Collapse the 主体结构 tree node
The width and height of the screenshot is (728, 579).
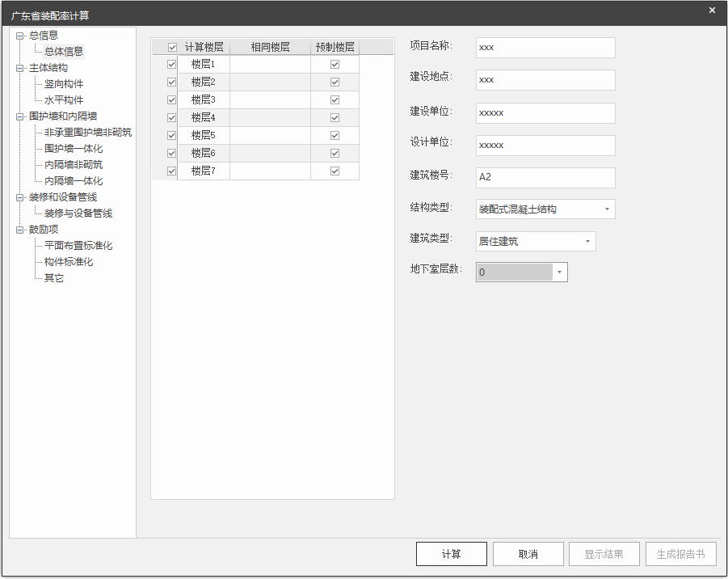(20, 68)
